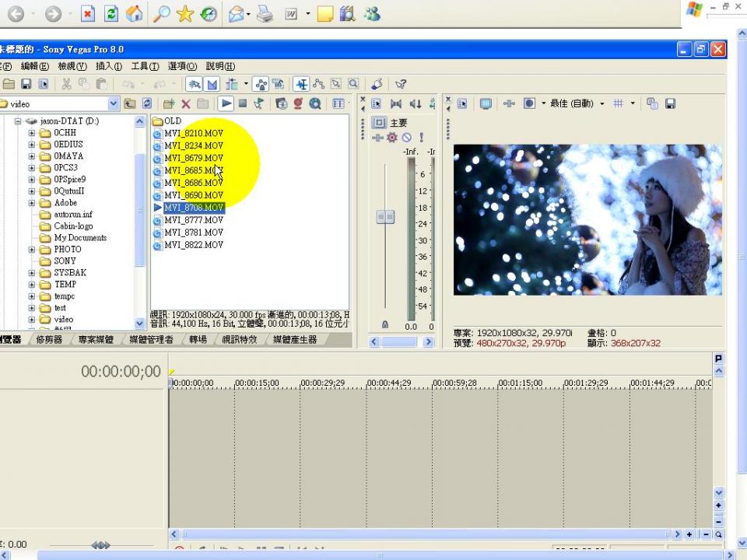Click the Save project icon in toolbar

coord(26,84)
